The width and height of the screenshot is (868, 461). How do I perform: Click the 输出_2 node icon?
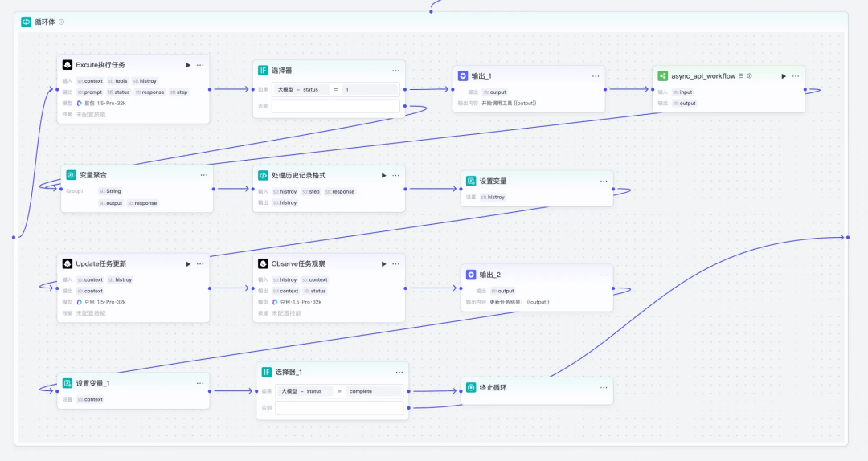tap(471, 275)
